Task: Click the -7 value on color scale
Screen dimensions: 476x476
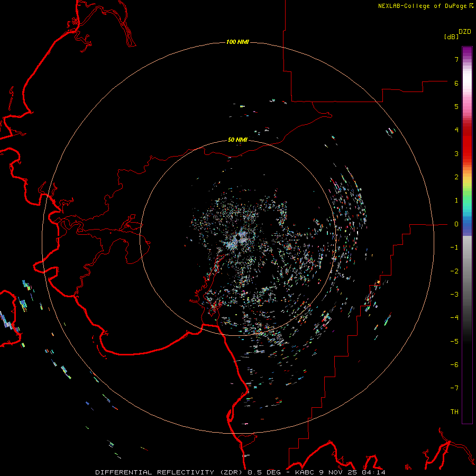Action: click(x=454, y=388)
